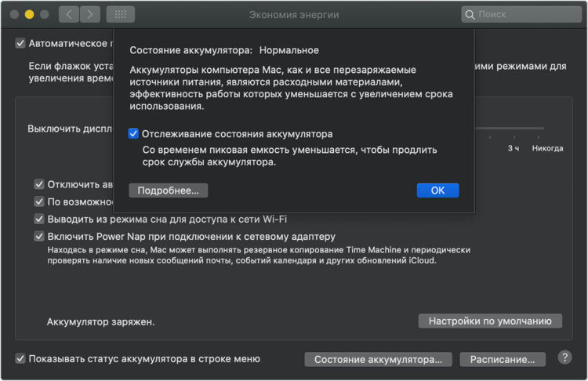Click the display sleep slider near 3 ч
The height and width of the screenshot is (381, 588).
tap(514, 129)
